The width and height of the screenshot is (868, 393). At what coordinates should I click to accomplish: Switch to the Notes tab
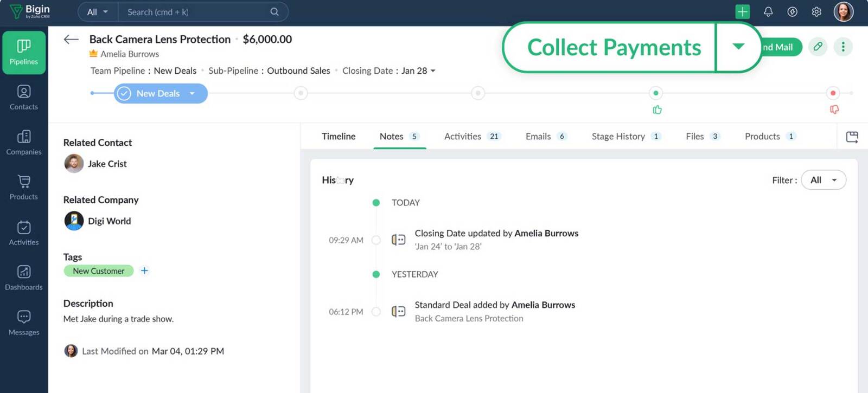(399, 137)
